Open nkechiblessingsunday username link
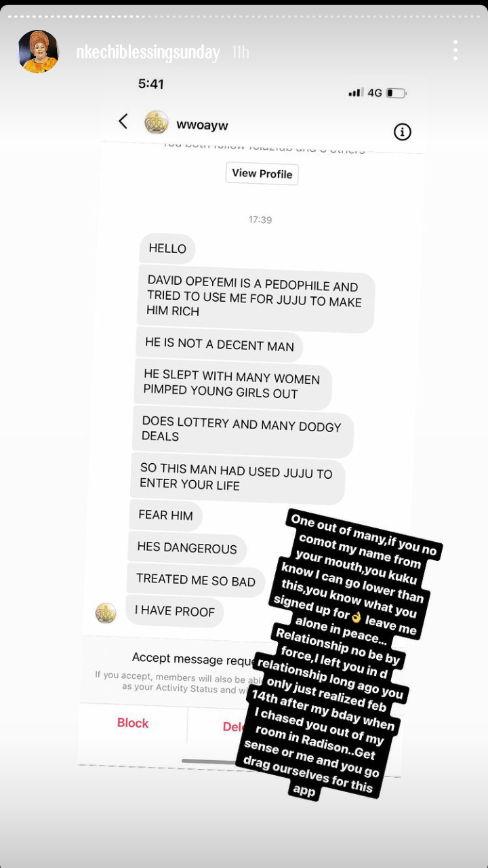This screenshot has width=488, height=868. 148,52
